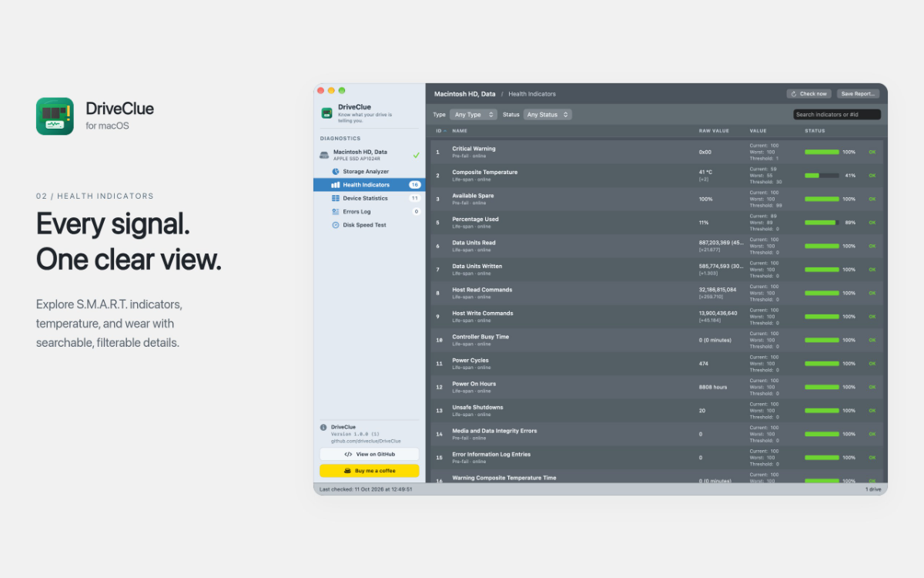The width and height of the screenshot is (924, 578).
Task: Click the 0 badge on Errors Log
Action: click(417, 211)
